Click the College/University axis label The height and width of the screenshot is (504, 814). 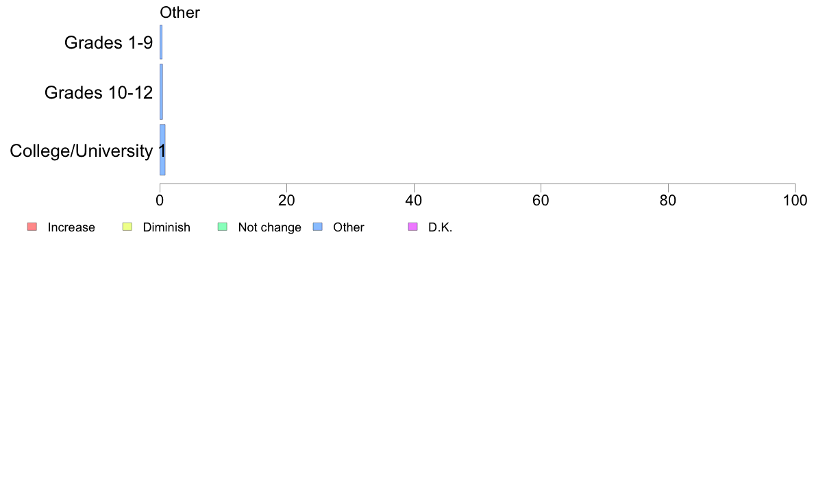pyautogui.click(x=82, y=151)
